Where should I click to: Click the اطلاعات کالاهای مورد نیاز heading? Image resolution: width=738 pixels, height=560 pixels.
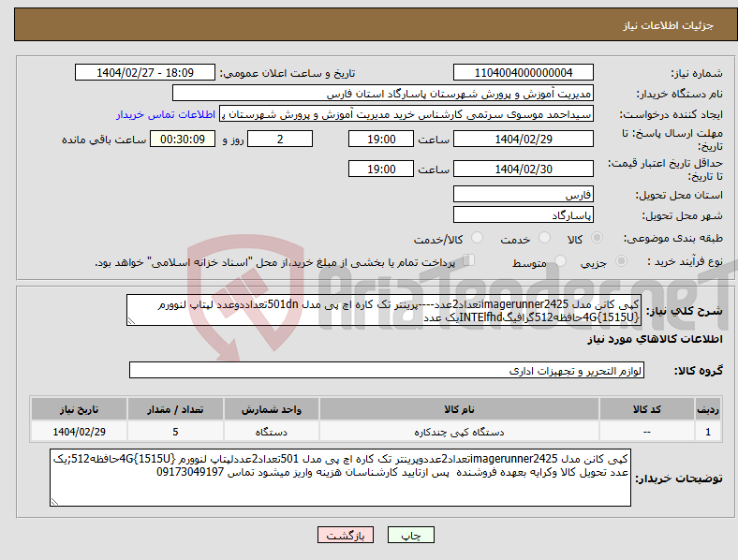[x=655, y=339]
